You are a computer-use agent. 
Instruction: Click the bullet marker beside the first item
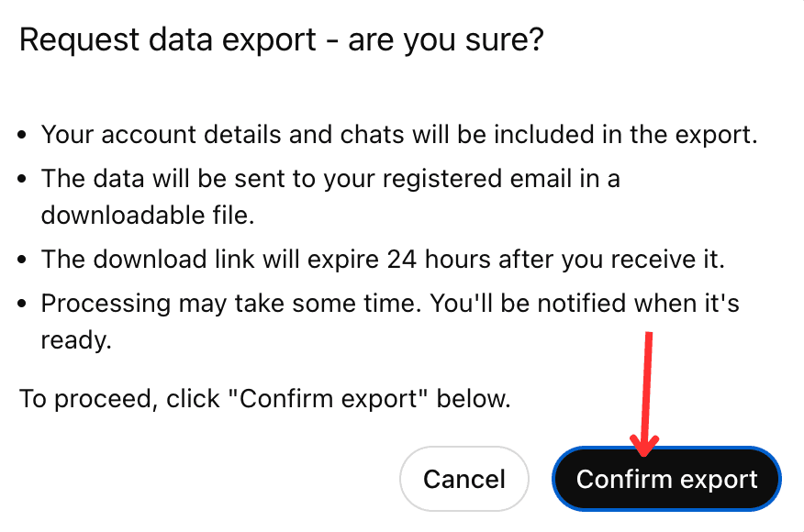pos(23,134)
